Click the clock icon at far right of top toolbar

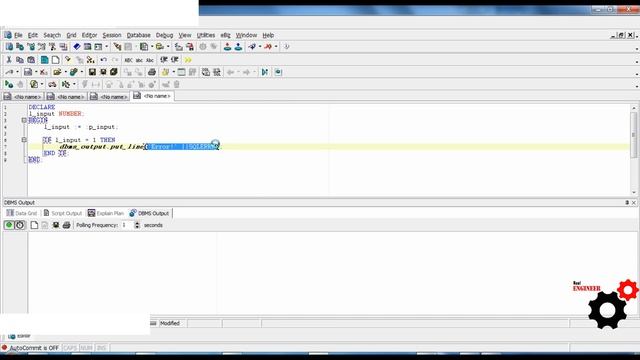pos(287,47)
